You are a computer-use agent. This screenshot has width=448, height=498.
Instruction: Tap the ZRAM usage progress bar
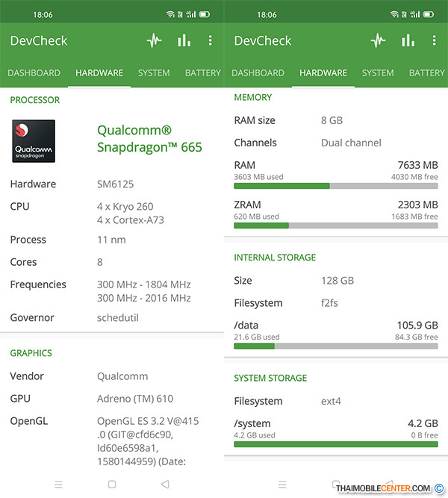click(x=336, y=225)
